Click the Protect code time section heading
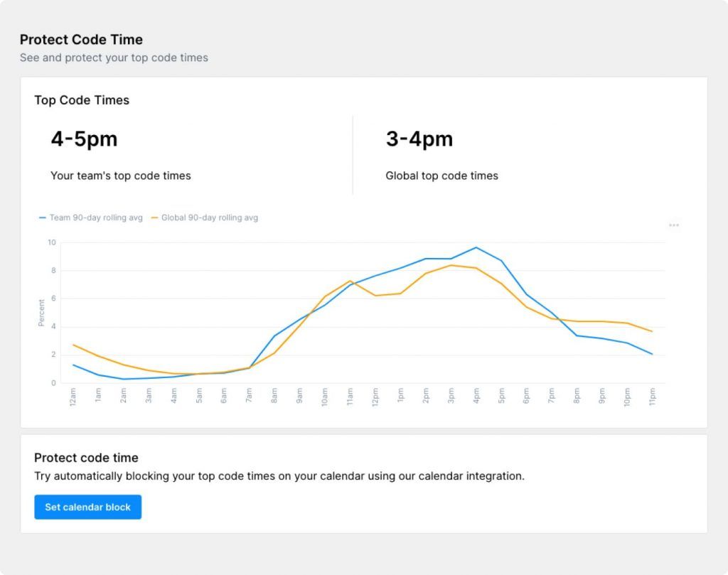 87,458
